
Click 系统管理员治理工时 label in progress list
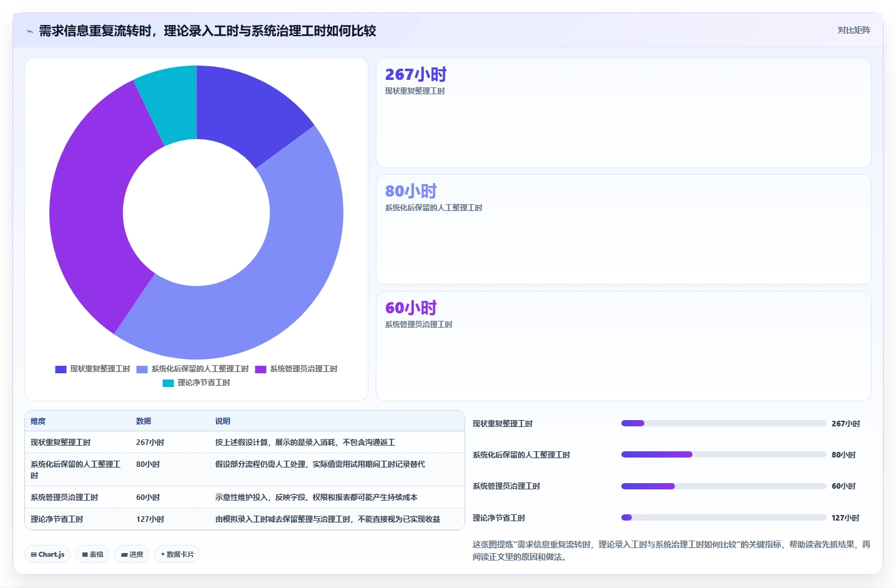point(506,486)
